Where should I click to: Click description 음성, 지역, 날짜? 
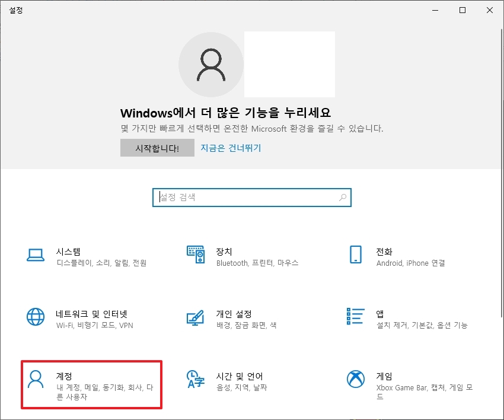point(242,387)
